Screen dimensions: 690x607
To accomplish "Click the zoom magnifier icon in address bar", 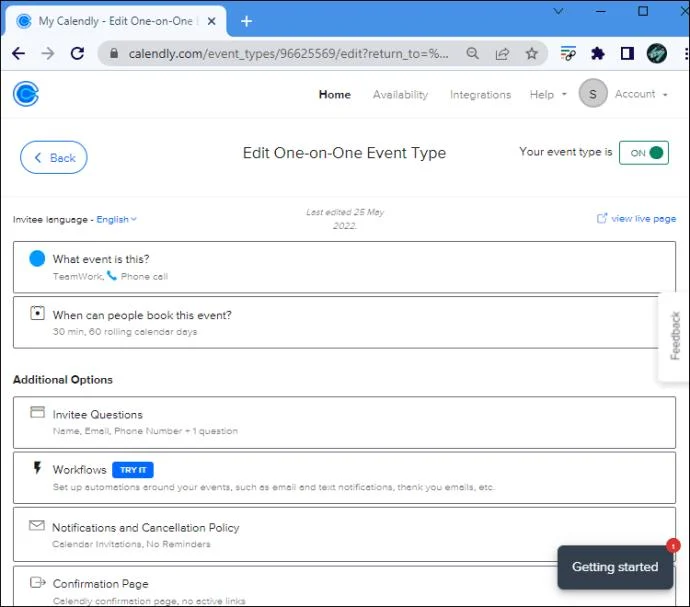I will pyautogui.click(x=473, y=54).
